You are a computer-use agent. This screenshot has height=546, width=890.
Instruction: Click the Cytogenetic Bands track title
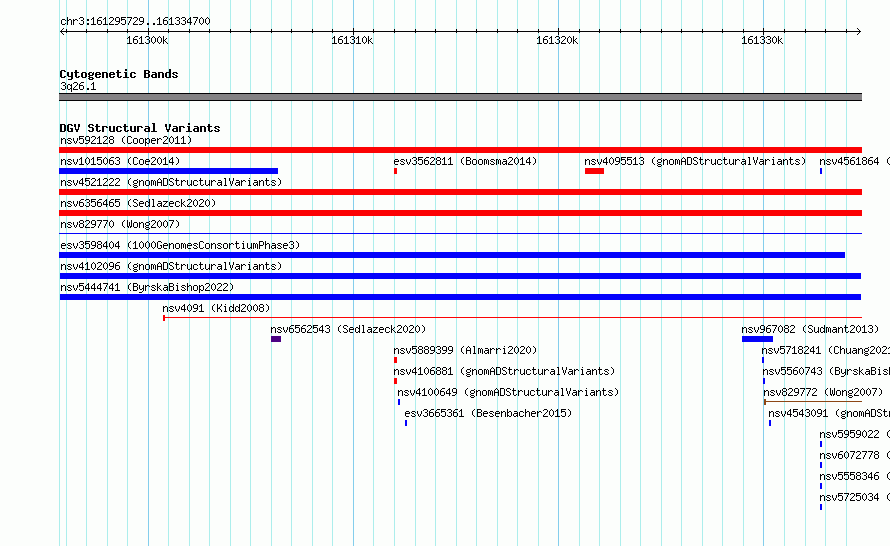(119, 74)
